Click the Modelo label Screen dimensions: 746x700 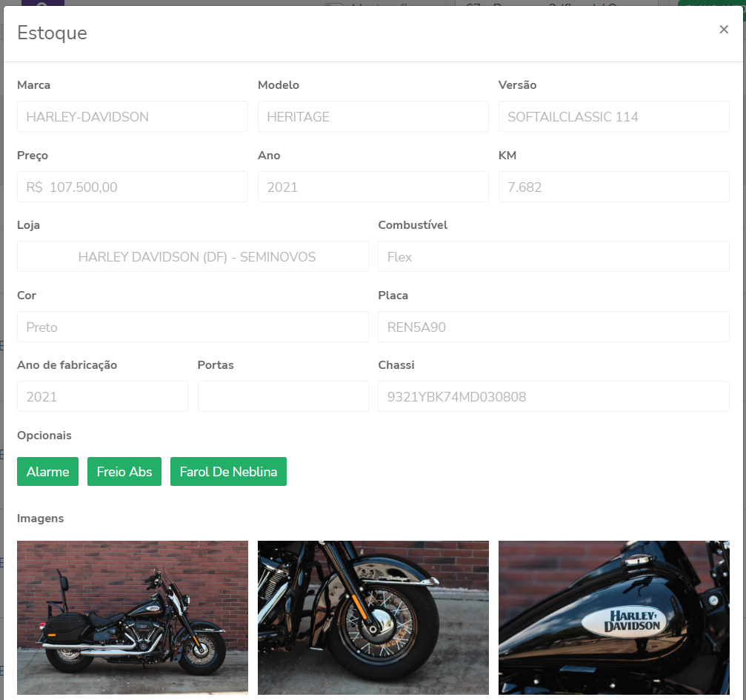click(x=279, y=85)
